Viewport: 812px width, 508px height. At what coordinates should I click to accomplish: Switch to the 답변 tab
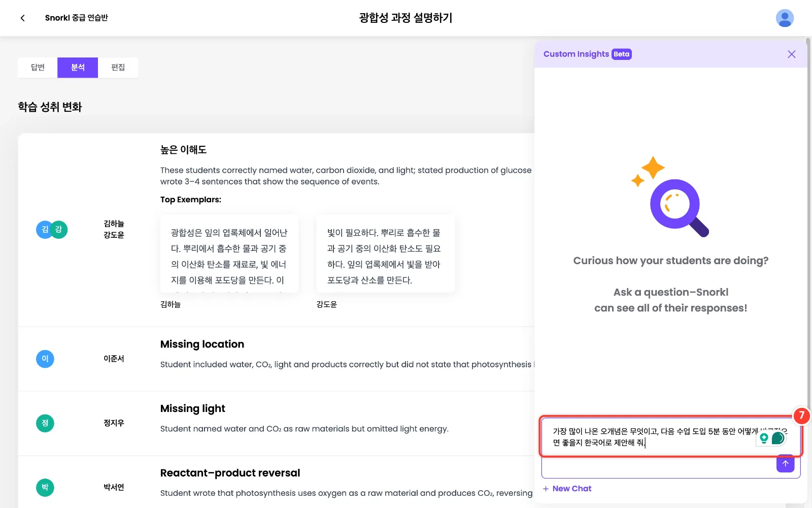pos(38,68)
